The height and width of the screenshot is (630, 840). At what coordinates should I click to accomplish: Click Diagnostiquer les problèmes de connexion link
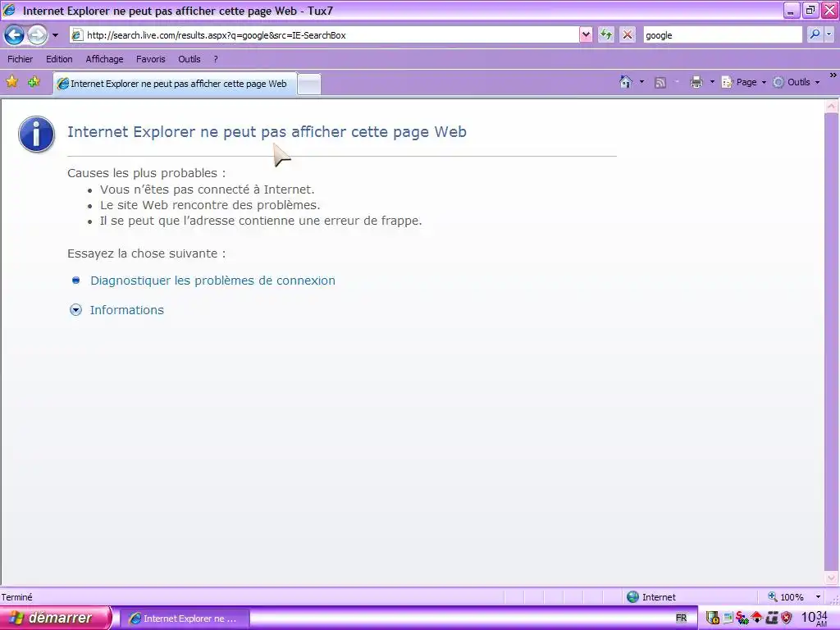tap(212, 281)
